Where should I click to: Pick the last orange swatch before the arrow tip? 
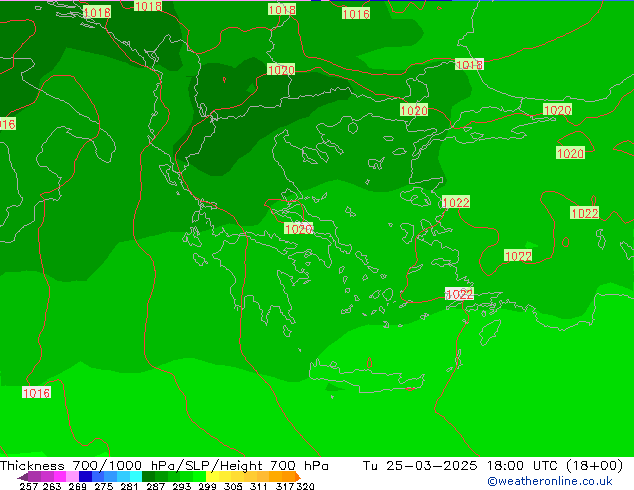(288, 476)
